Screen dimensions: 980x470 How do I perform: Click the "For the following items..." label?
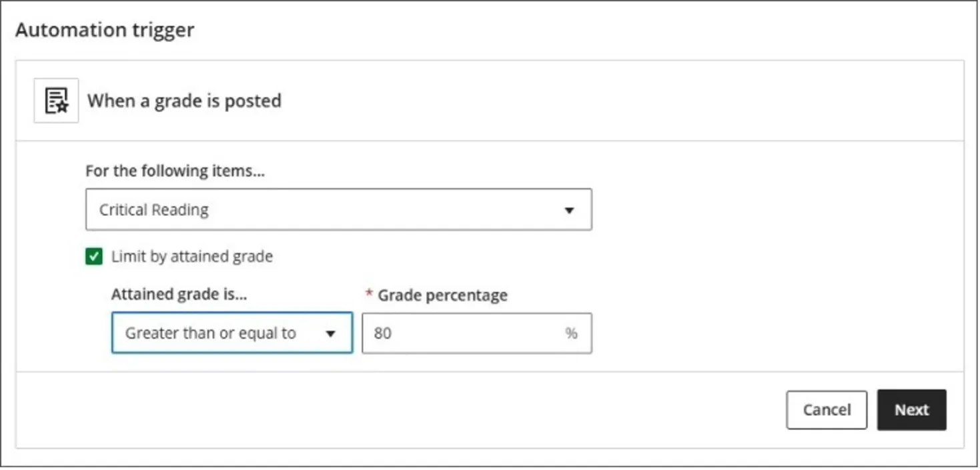(x=175, y=171)
